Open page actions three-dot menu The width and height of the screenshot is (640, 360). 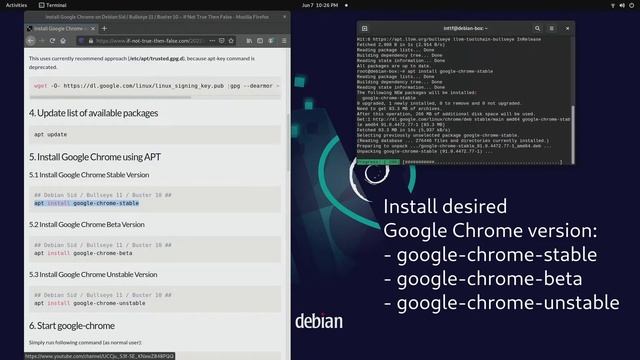pos(212,41)
